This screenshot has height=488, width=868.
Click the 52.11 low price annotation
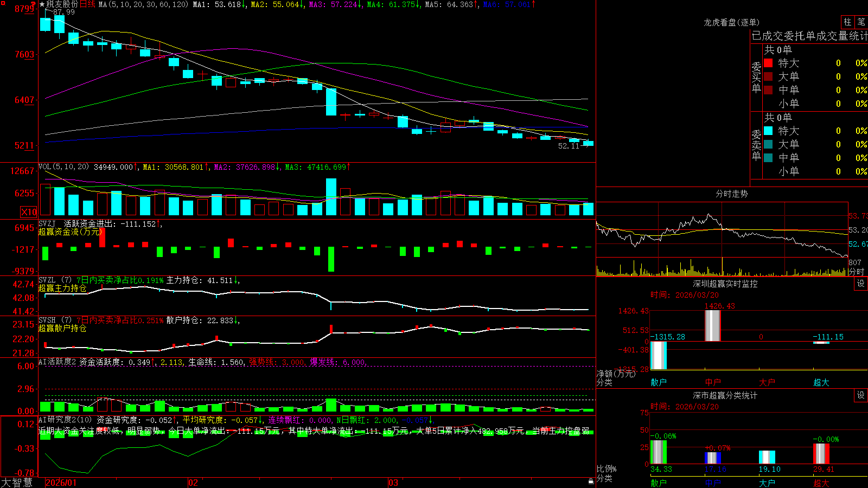coord(569,146)
